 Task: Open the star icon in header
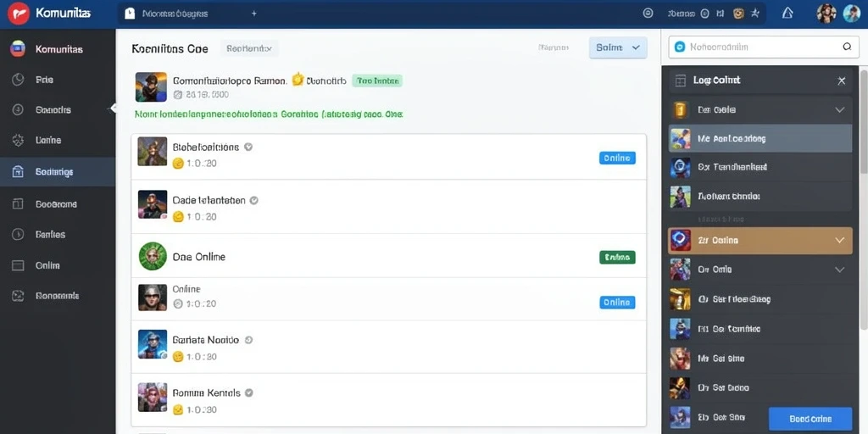(754, 14)
